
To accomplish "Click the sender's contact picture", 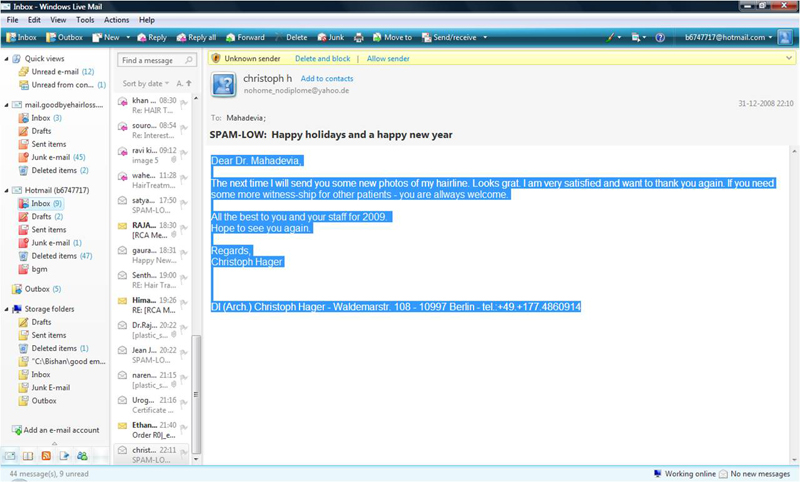I will click(x=224, y=84).
